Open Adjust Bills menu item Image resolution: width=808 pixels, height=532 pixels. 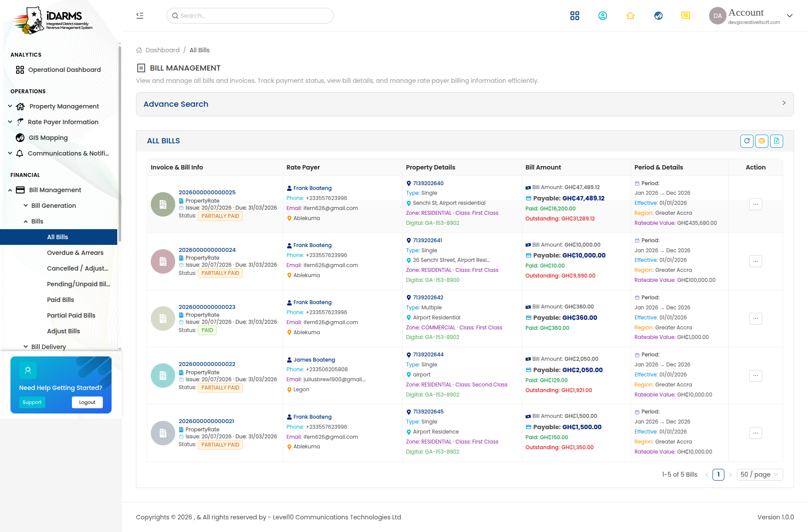click(x=64, y=331)
